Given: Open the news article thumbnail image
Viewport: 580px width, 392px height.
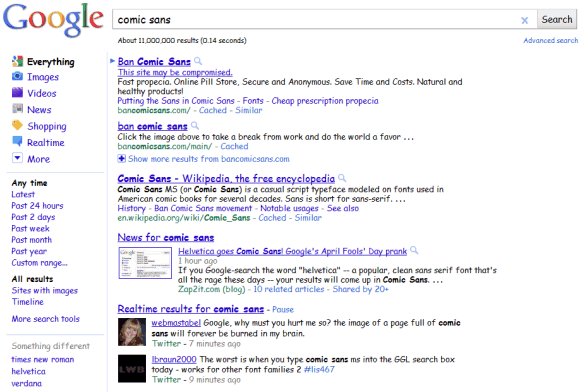Looking at the screenshot, I should click(145, 263).
